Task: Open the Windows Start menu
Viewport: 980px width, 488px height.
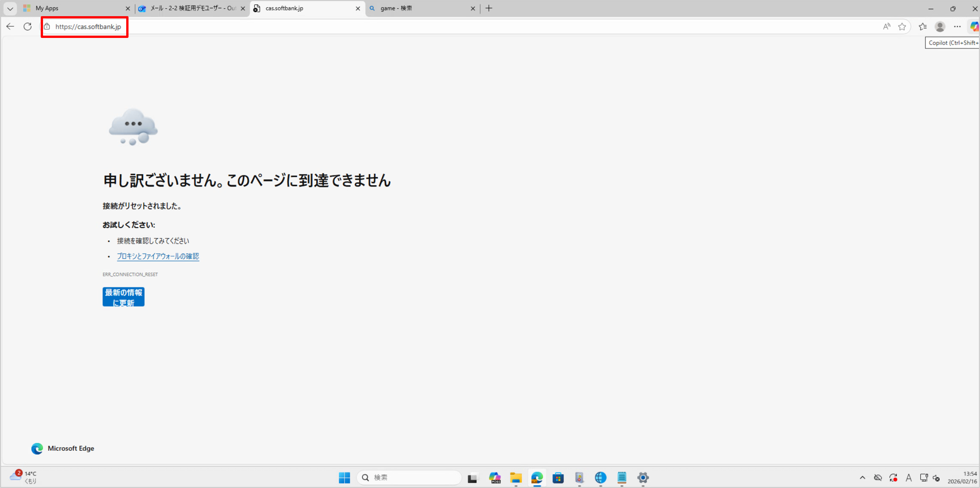Action: pyautogui.click(x=344, y=478)
